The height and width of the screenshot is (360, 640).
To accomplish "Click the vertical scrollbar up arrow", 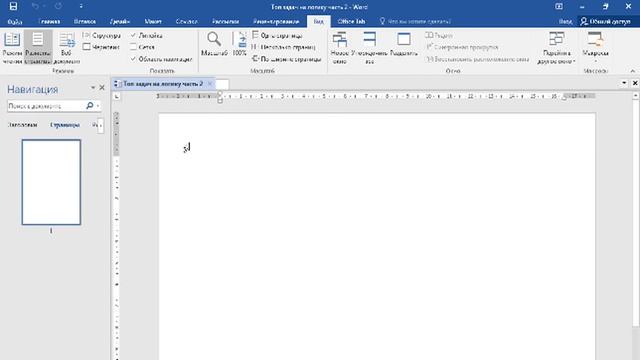I will click(x=636, y=96).
